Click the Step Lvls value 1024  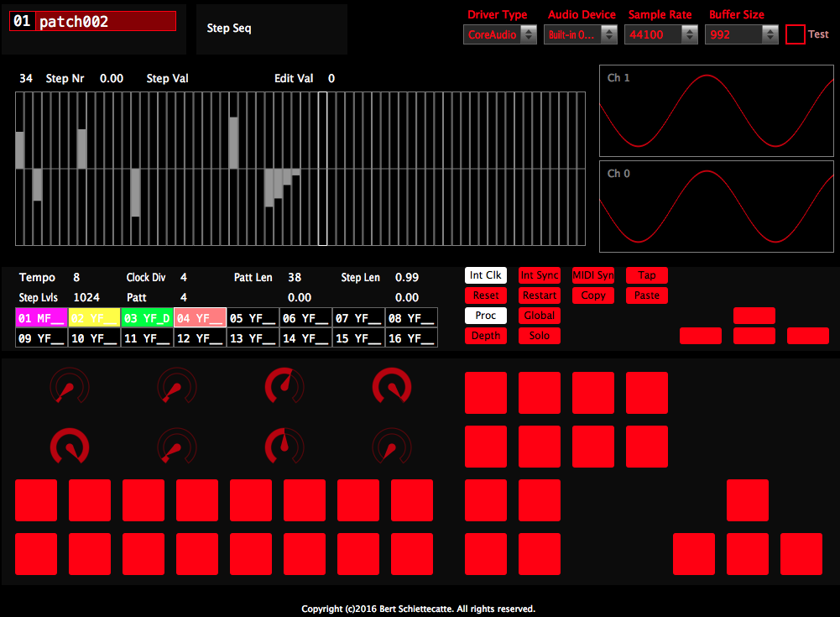[x=86, y=297]
